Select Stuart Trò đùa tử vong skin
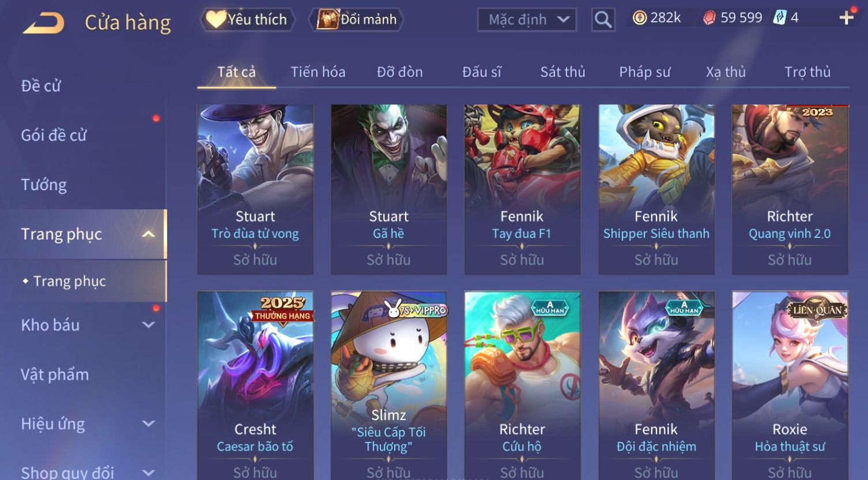This screenshot has width=868, height=480. 255,190
